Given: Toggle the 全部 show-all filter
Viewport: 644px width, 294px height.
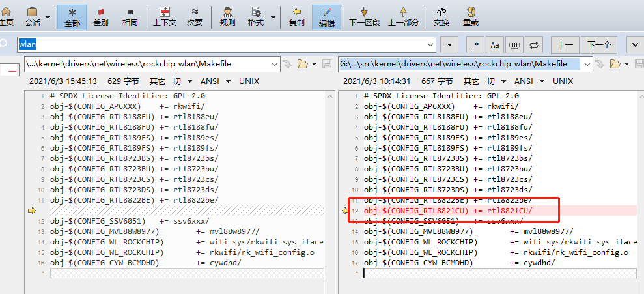Looking at the screenshot, I should (x=72, y=17).
